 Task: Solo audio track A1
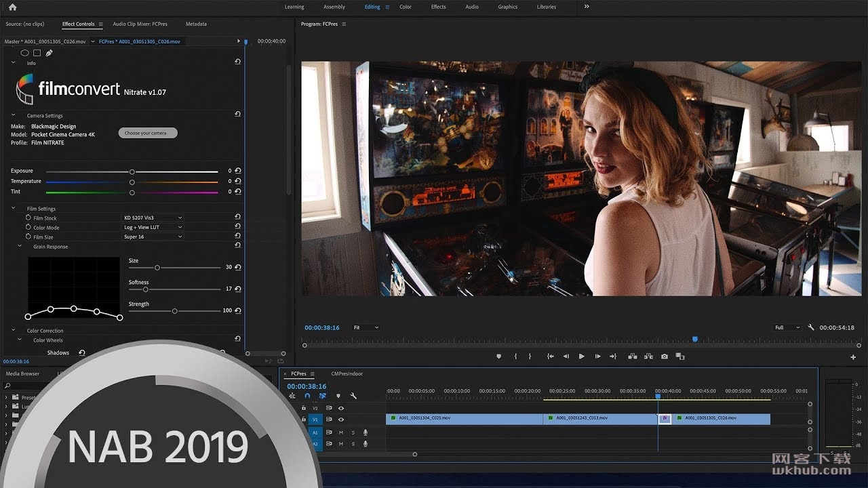click(353, 432)
